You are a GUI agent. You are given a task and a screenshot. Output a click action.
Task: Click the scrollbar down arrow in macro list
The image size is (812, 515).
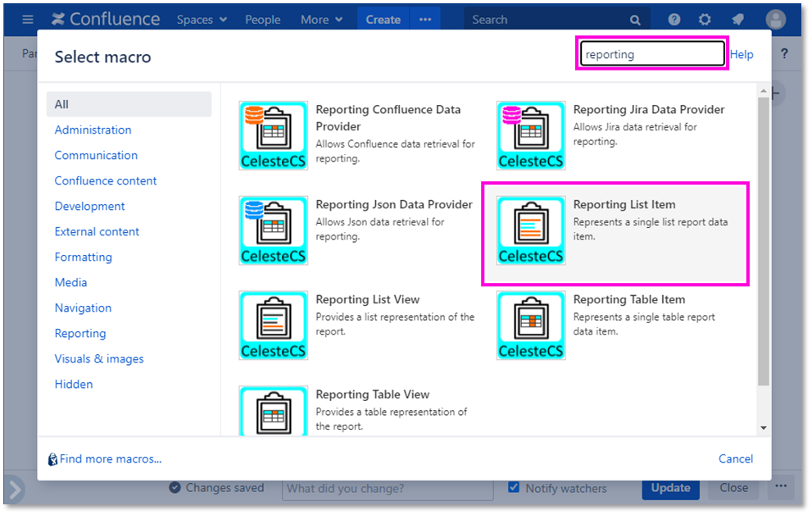pyautogui.click(x=764, y=428)
